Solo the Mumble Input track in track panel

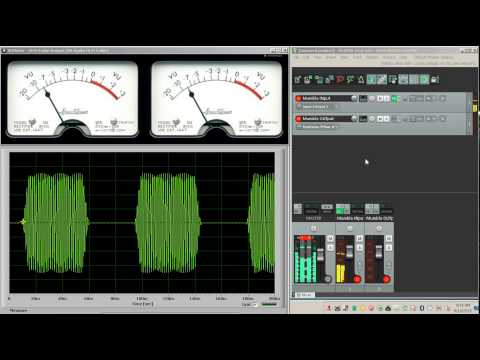pyautogui.click(x=387, y=98)
